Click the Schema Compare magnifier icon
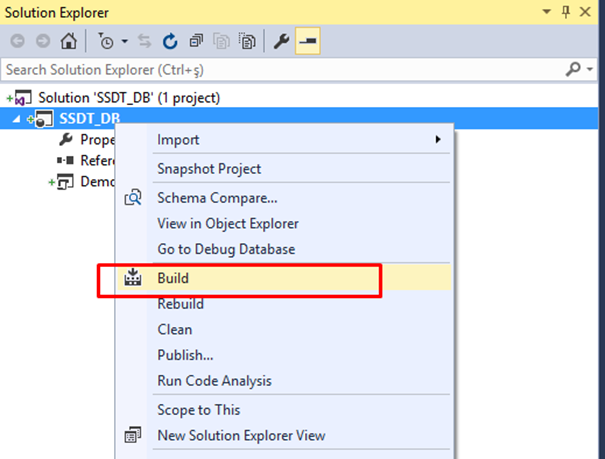Image resolution: width=605 pixels, height=459 pixels. (x=133, y=197)
